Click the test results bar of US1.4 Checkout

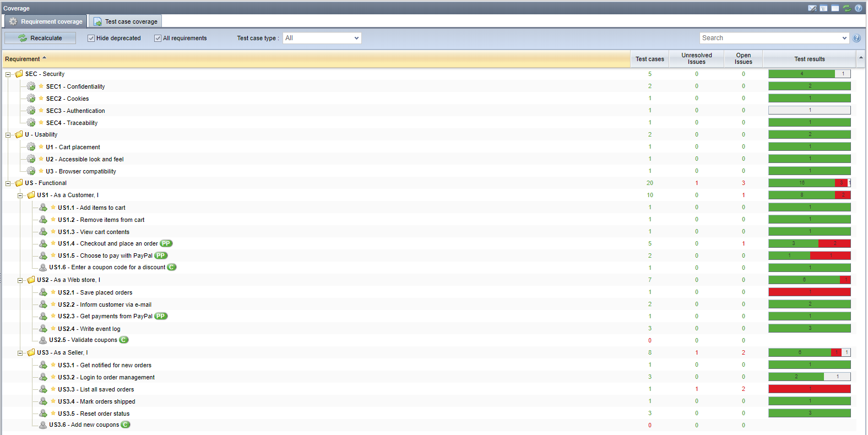[x=810, y=243]
